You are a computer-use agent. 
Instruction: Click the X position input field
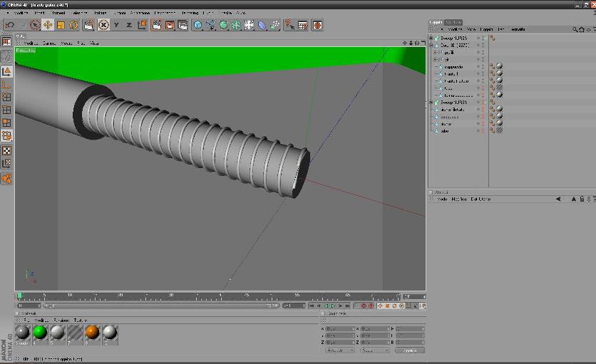tap(340, 328)
